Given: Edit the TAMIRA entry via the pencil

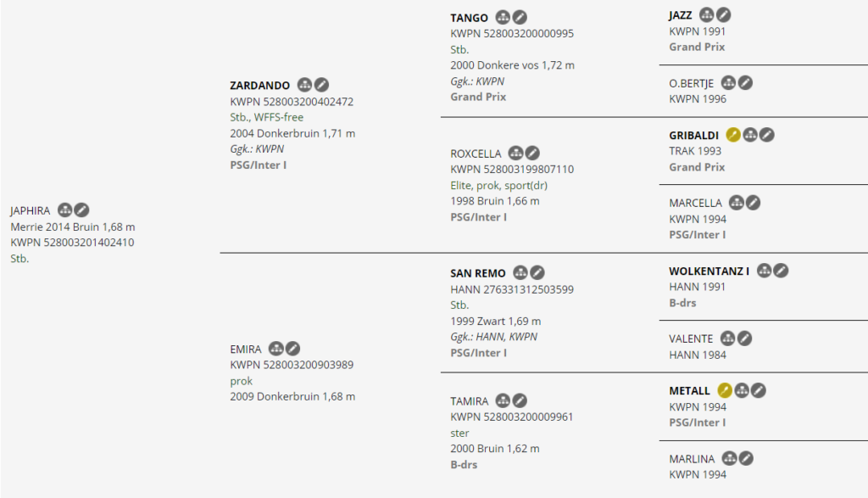Looking at the screenshot, I should pyautogui.click(x=520, y=400).
